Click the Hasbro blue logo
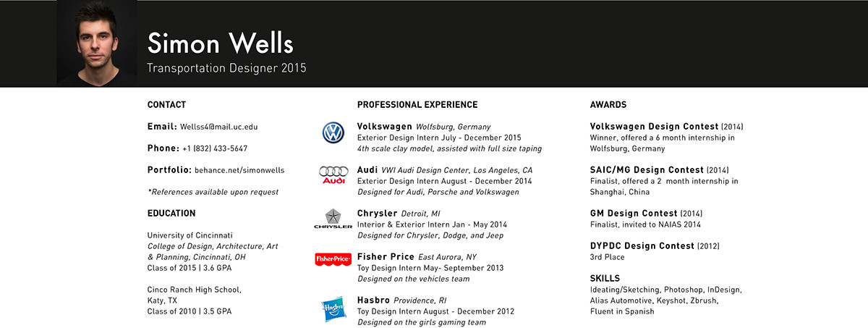The height and width of the screenshot is (328, 868). 333,308
